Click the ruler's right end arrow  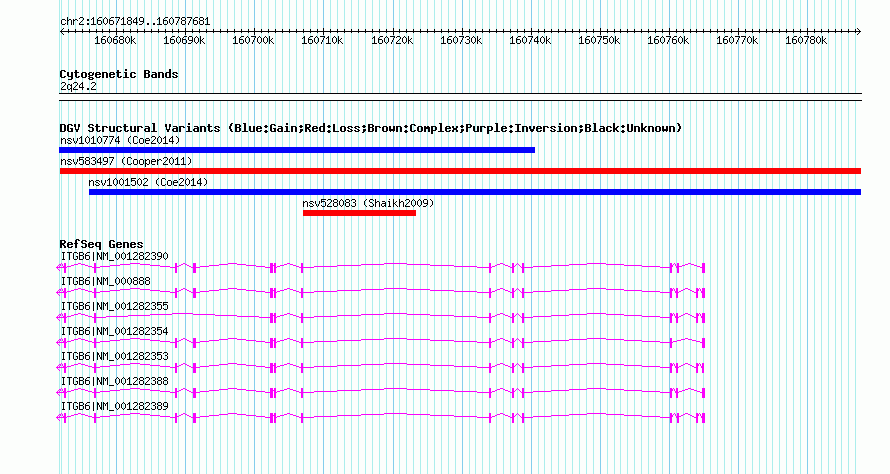tap(858, 32)
